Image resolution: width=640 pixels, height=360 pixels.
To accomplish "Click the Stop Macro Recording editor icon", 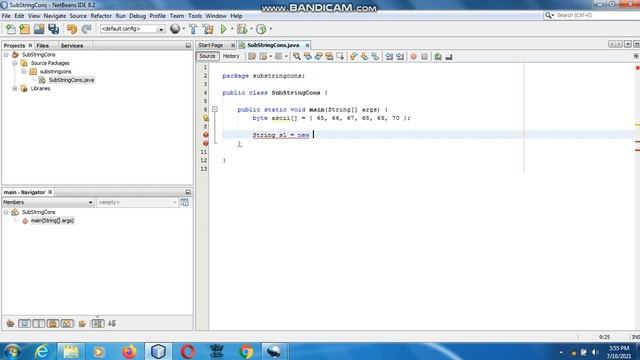I will [424, 57].
